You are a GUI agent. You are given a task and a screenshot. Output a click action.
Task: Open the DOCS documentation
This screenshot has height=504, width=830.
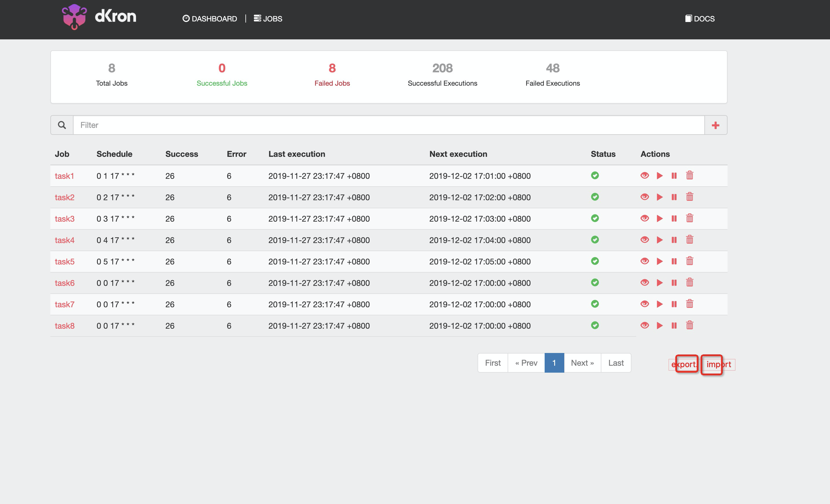700,19
